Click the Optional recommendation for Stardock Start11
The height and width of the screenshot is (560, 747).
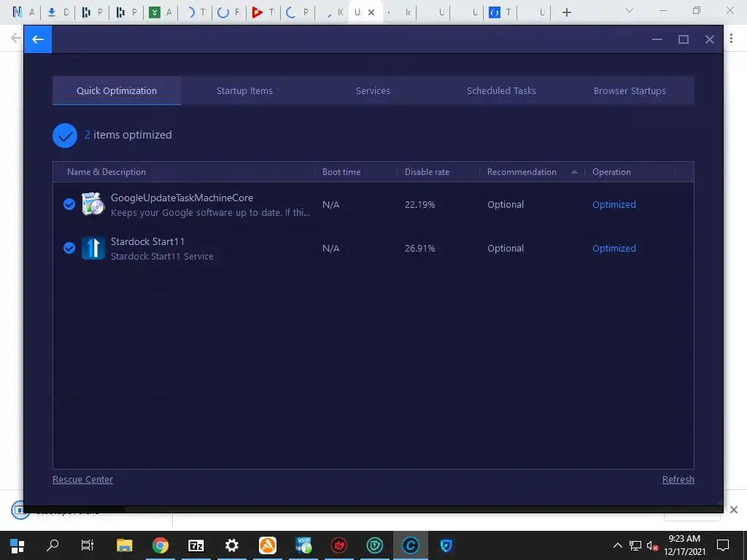(506, 248)
